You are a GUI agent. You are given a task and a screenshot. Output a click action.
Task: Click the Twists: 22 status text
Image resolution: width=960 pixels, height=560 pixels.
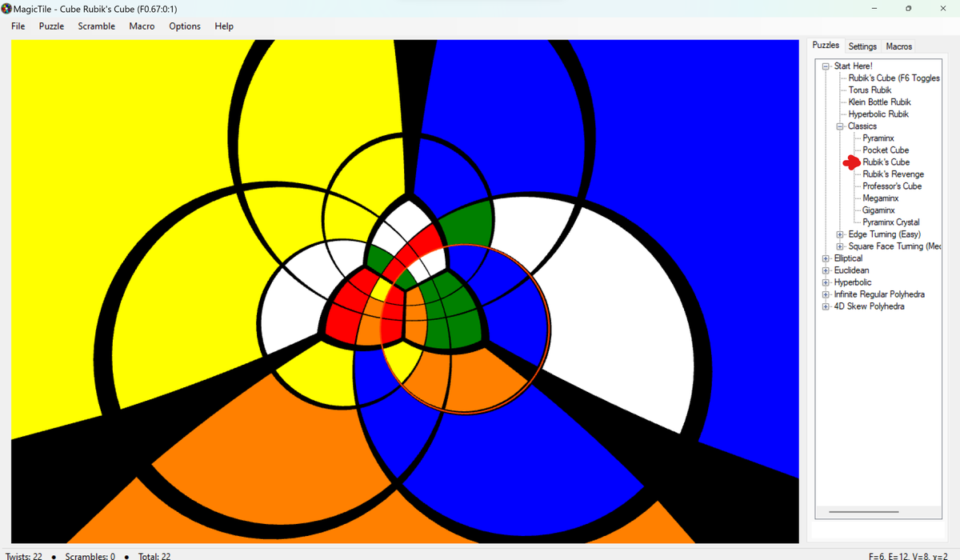pos(23,556)
